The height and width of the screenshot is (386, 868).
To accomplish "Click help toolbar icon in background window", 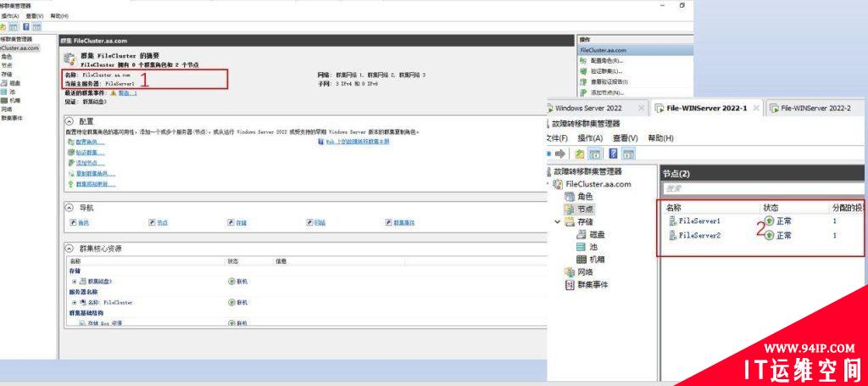I will [x=26, y=26].
